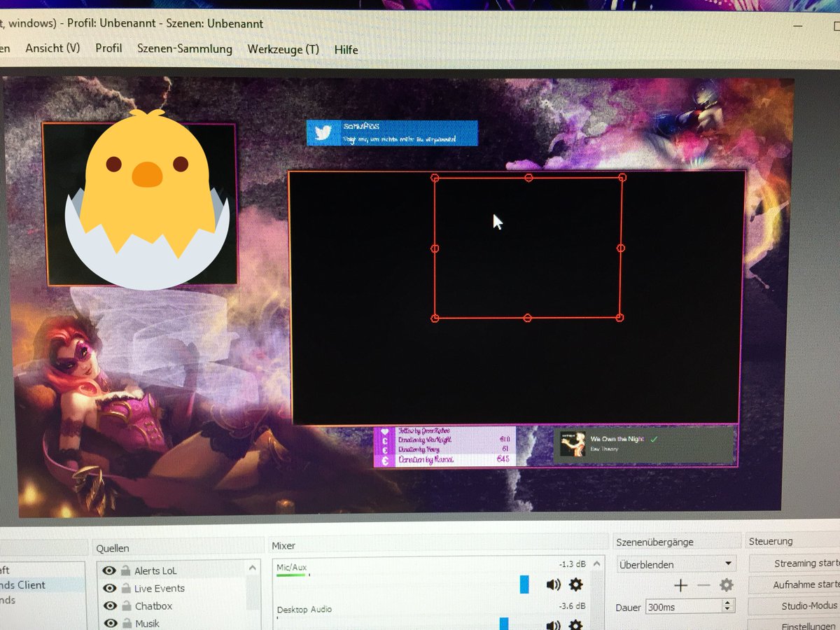Mute the Desktop Audio speaker icon

pyautogui.click(x=553, y=624)
